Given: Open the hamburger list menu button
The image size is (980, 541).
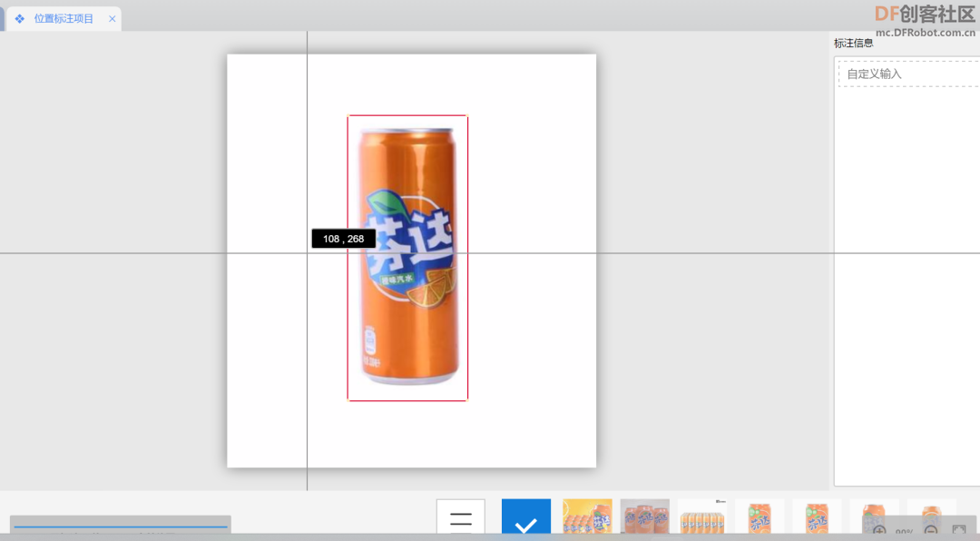Looking at the screenshot, I should pos(461,516).
